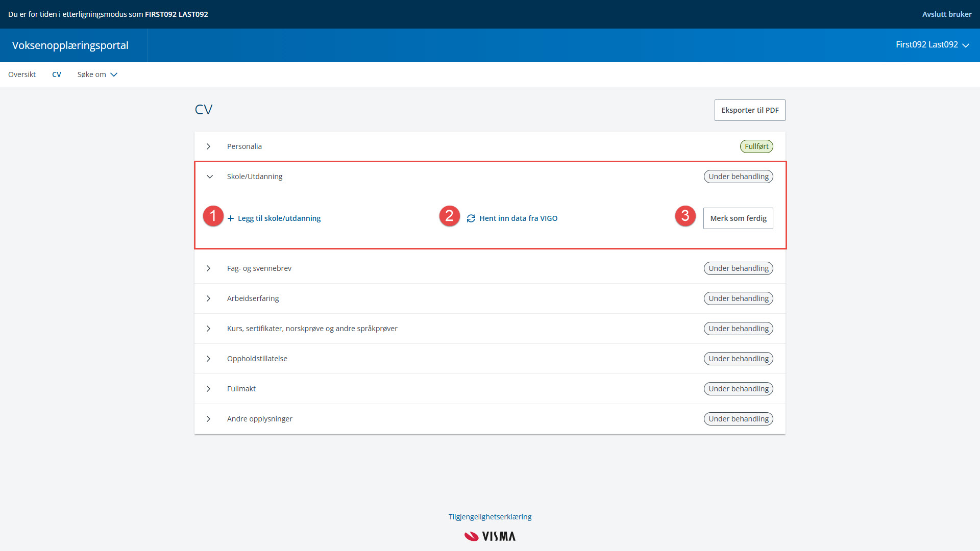The image size is (980, 551).
Task: Expand the Fullmakt section
Action: tap(208, 389)
